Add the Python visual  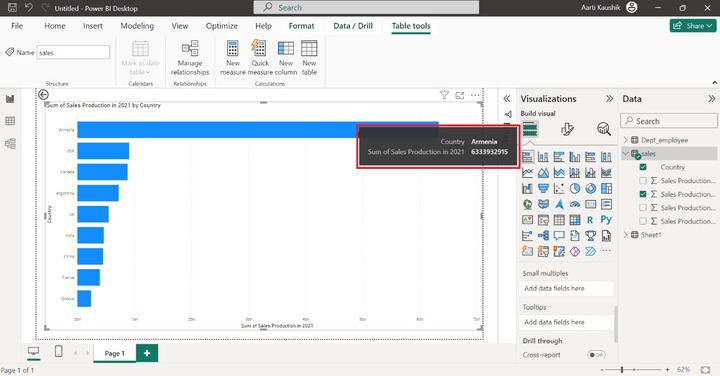pos(606,220)
